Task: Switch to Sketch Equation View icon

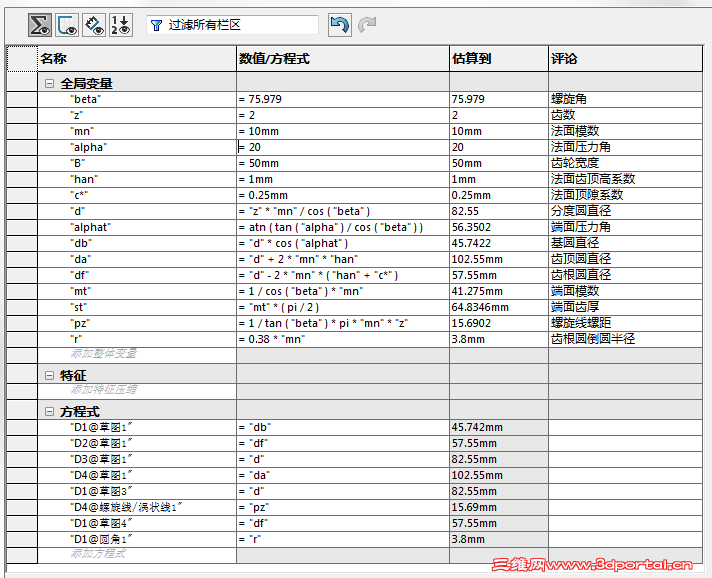Action: pos(67,25)
